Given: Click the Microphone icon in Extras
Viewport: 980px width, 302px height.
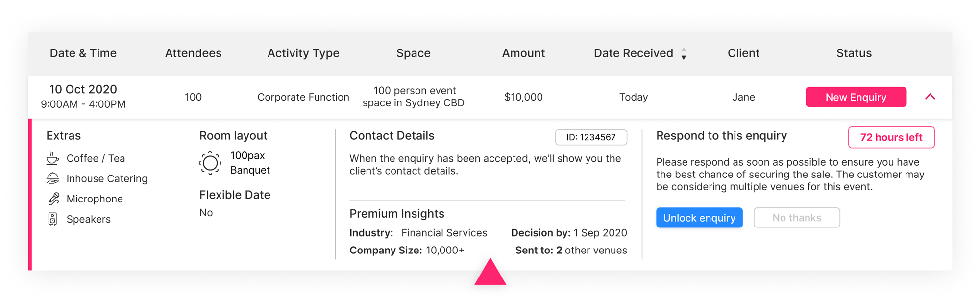Looking at the screenshot, I should (x=53, y=199).
